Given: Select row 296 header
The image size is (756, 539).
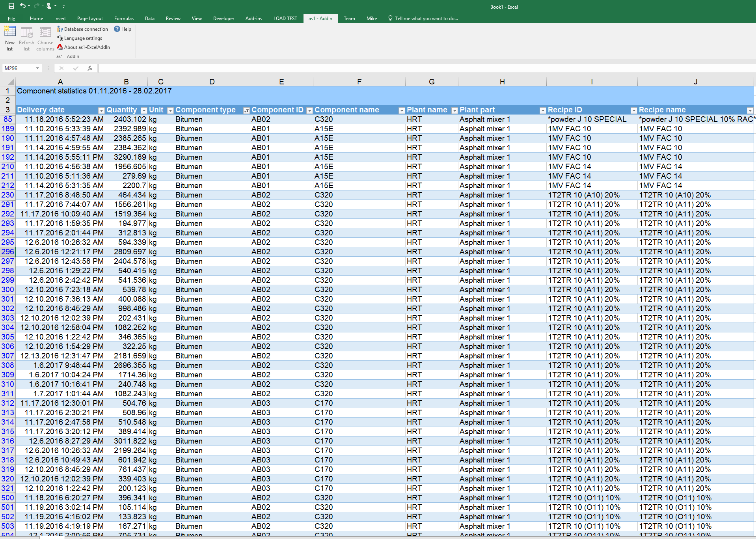Looking at the screenshot, I should click(x=8, y=252).
